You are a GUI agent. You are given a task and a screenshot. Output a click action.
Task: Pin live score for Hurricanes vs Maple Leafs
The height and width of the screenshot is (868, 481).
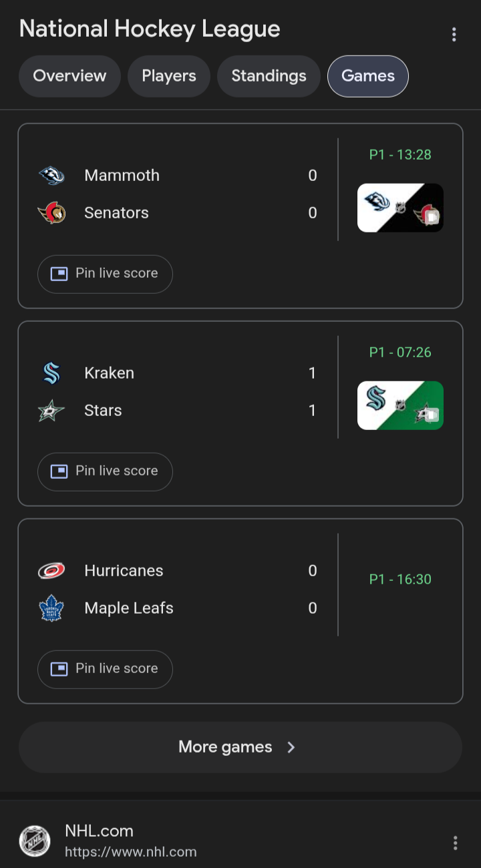pos(105,669)
